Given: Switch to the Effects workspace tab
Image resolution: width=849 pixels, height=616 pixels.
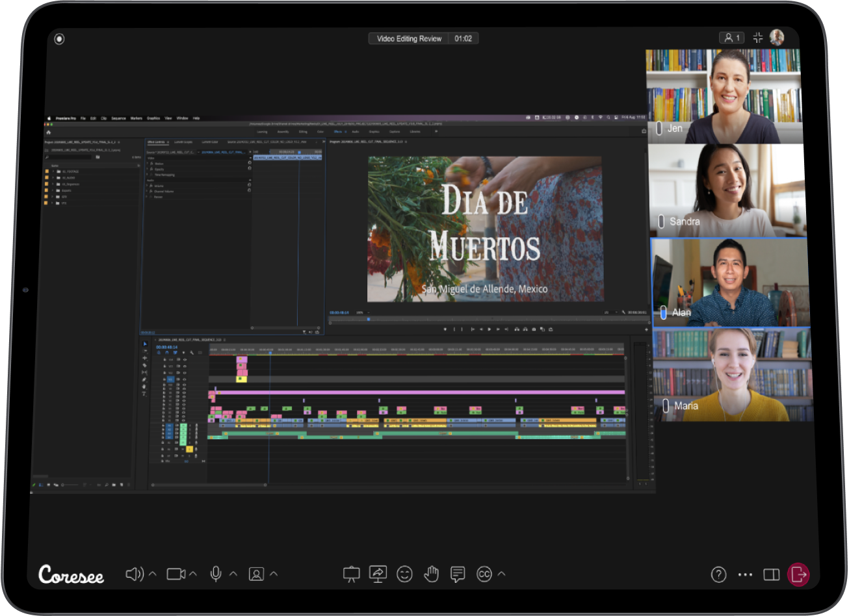Looking at the screenshot, I should 337,131.
